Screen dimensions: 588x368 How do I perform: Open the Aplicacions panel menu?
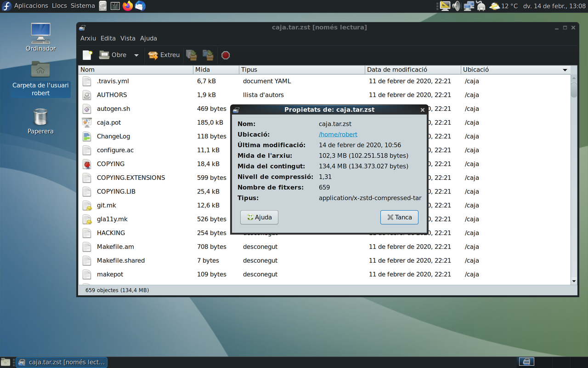(31, 6)
